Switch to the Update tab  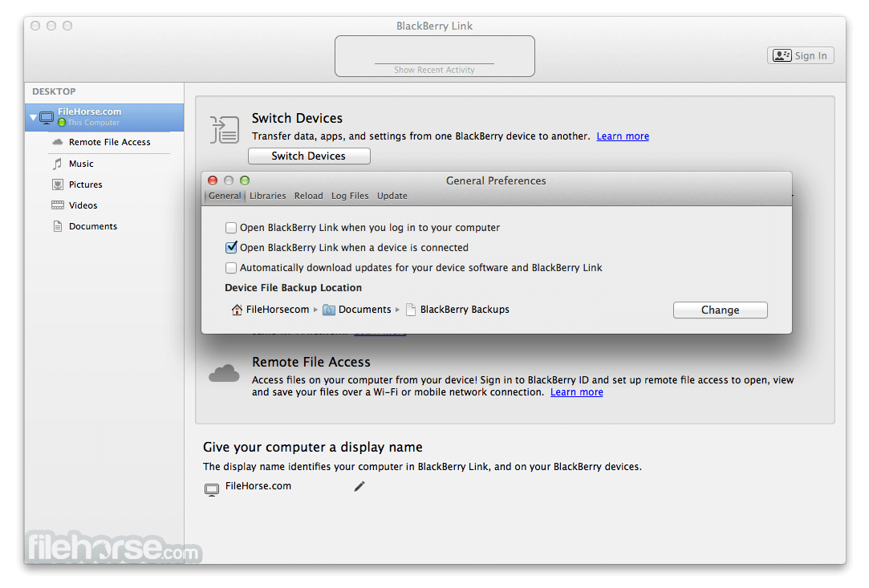click(392, 196)
